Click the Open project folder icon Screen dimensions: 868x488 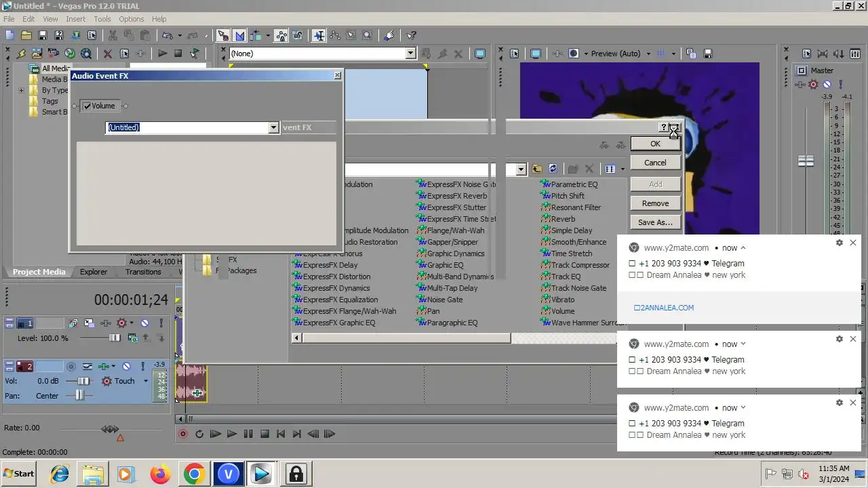(26, 35)
